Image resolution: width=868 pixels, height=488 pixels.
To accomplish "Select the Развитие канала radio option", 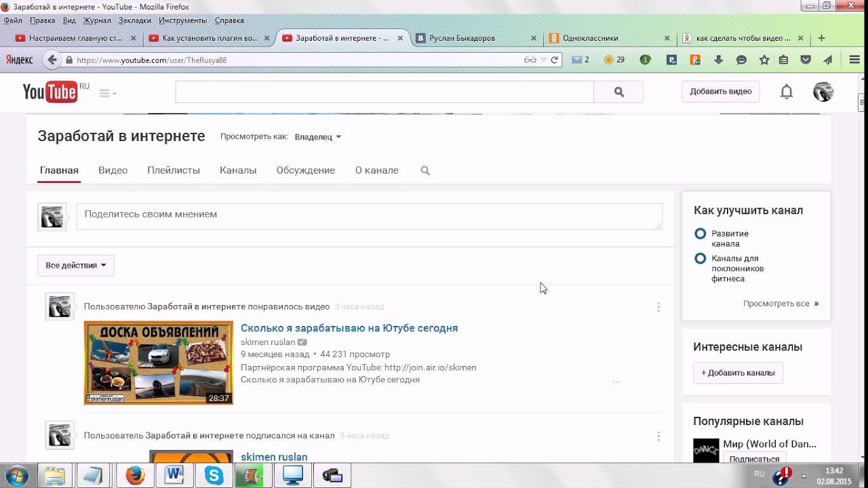I will [x=701, y=234].
